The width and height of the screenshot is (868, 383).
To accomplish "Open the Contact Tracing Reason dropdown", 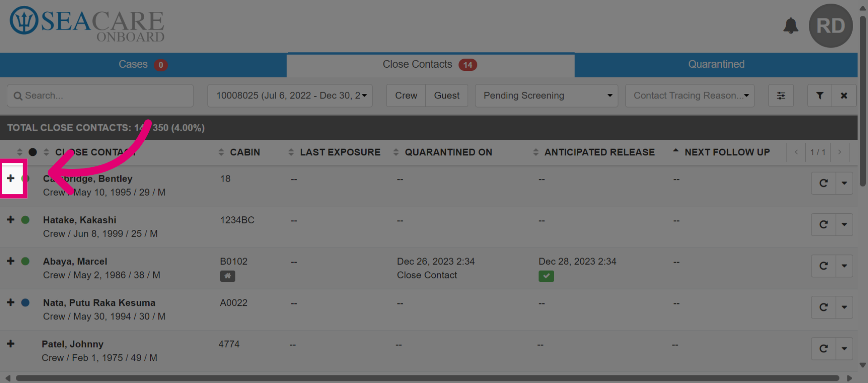I will [689, 96].
